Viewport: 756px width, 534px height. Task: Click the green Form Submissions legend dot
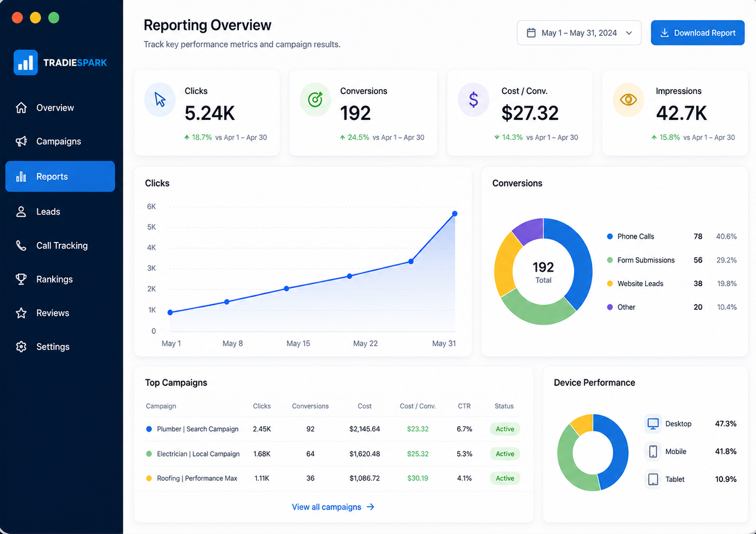coord(610,260)
